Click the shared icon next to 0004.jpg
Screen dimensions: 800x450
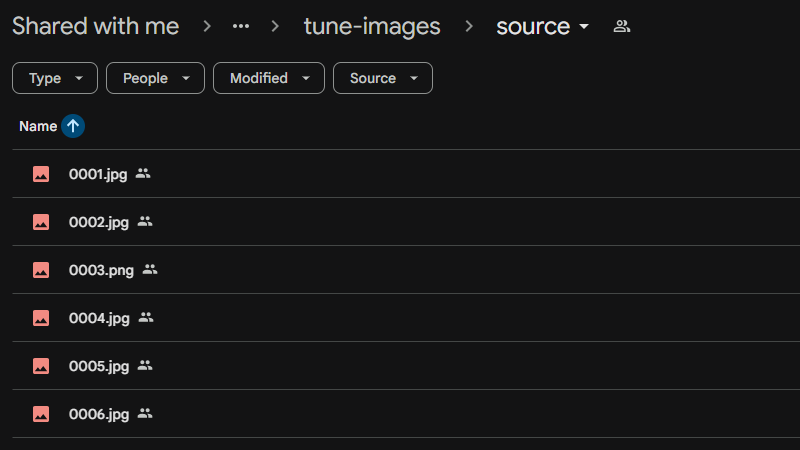(x=146, y=318)
